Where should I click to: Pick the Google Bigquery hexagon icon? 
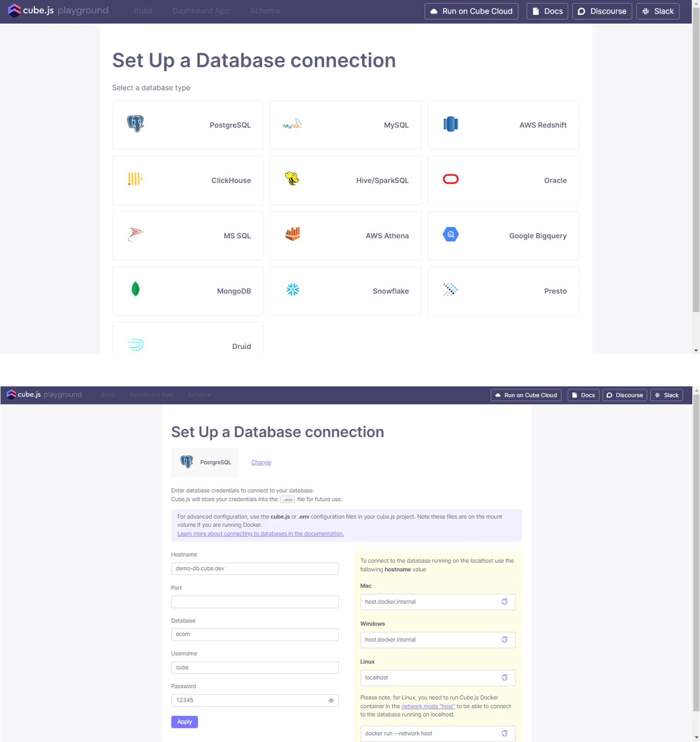coord(451,235)
